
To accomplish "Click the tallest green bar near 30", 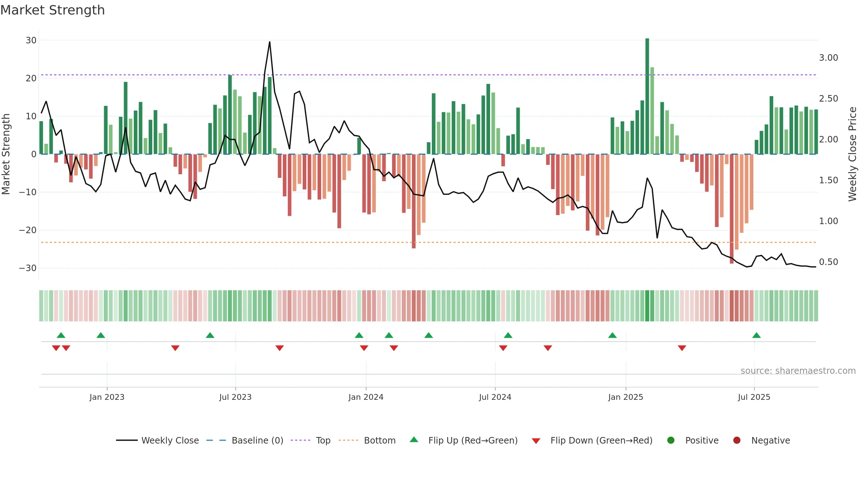I will (x=647, y=96).
